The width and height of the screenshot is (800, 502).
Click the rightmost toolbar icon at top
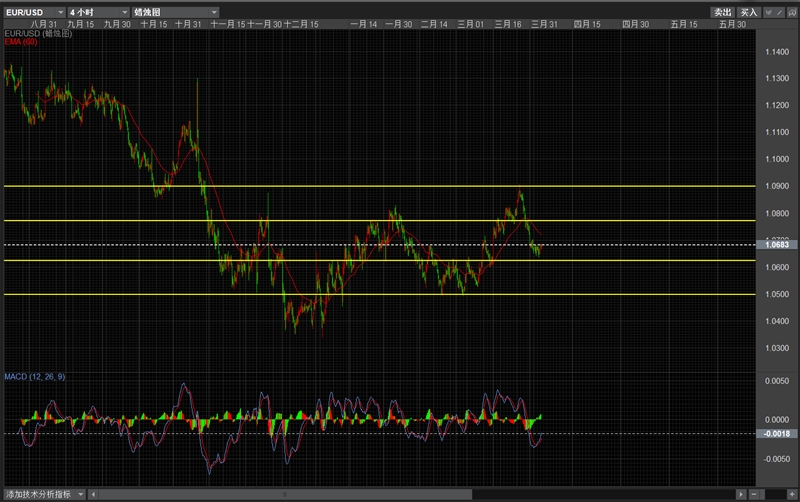[x=792, y=12]
